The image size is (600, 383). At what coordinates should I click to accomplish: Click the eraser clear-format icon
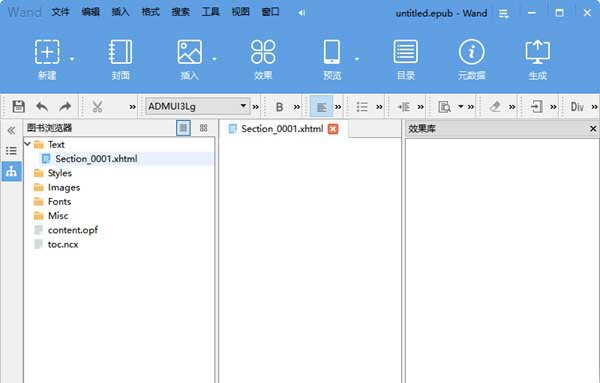(495, 106)
